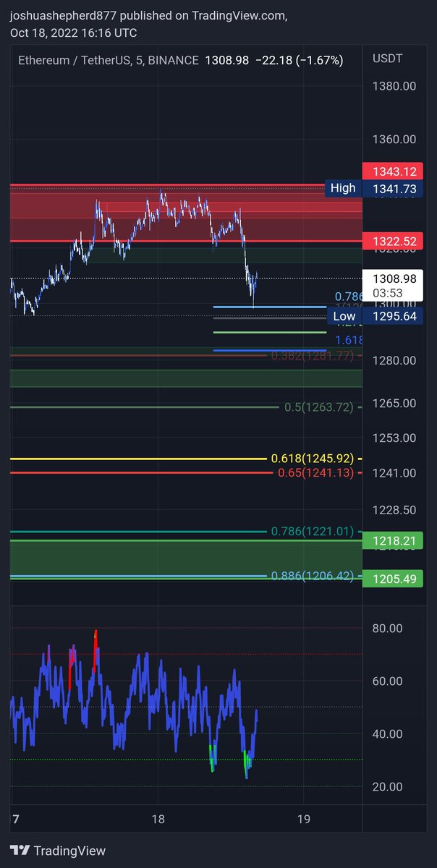Click the 1308.98 price in chart legend
The height and width of the screenshot is (868, 437).
pos(226,60)
